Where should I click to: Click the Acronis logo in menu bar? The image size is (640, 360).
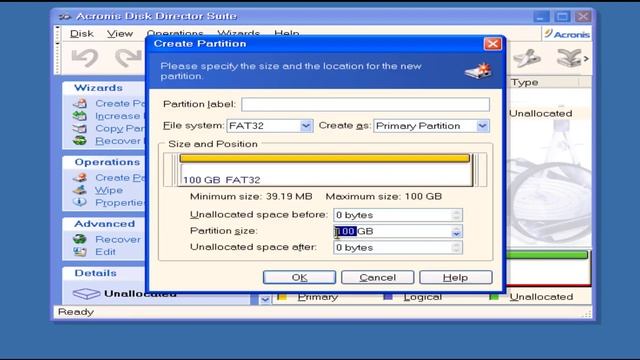(567, 34)
